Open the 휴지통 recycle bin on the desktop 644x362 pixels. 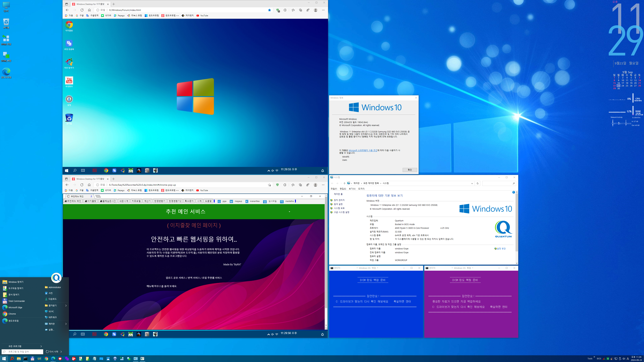(x=6, y=23)
